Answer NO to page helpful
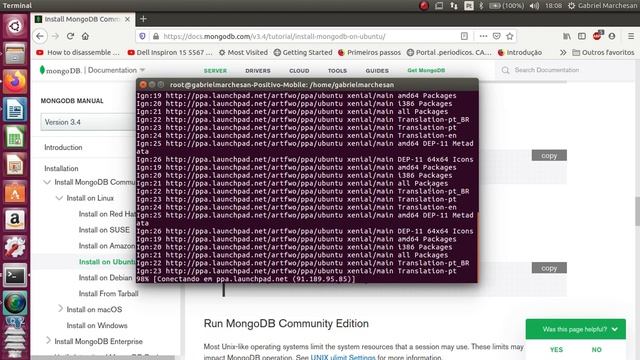Image resolution: width=640 pixels, height=360 pixels. tap(596, 349)
